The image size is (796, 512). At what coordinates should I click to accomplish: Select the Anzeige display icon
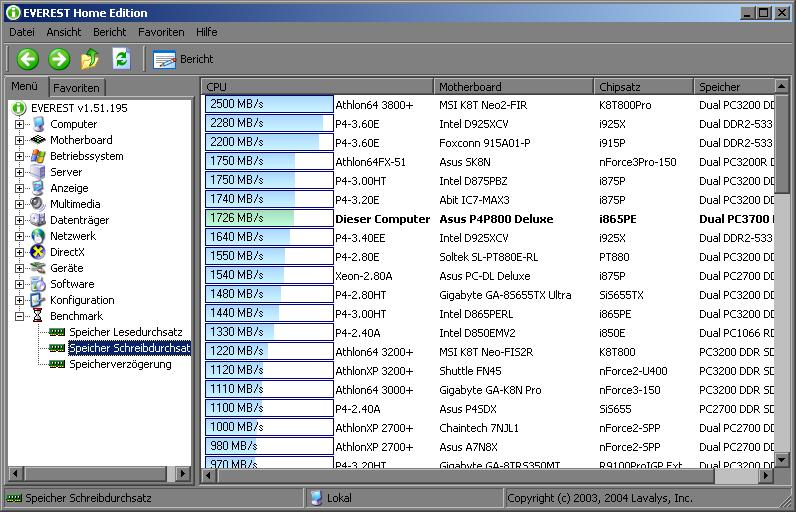[x=38, y=188]
